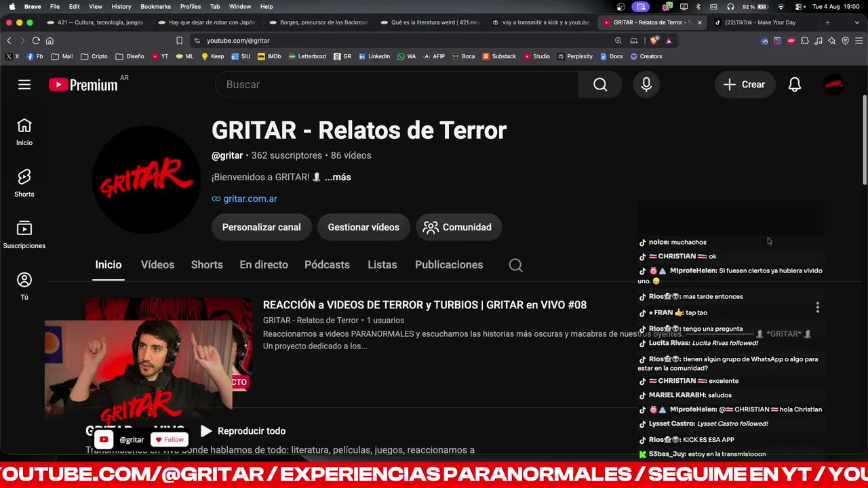Focus the YouTube Buscar search field
The height and width of the screenshot is (488, 868).
tap(397, 85)
